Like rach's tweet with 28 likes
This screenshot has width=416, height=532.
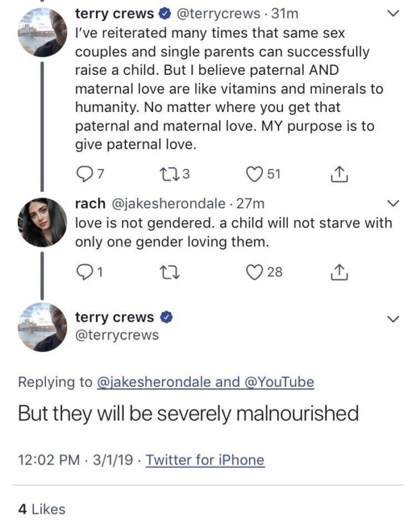point(256,272)
